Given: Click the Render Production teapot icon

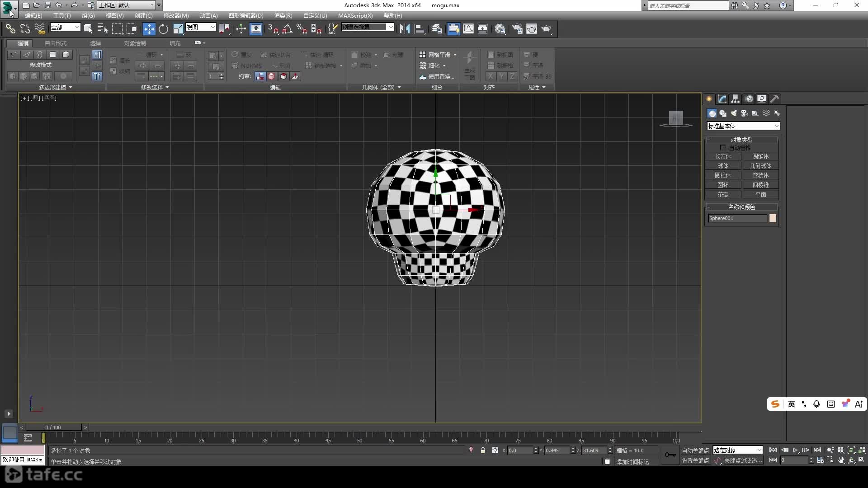Looking at the screenshot, I should (x=547, y=29).
